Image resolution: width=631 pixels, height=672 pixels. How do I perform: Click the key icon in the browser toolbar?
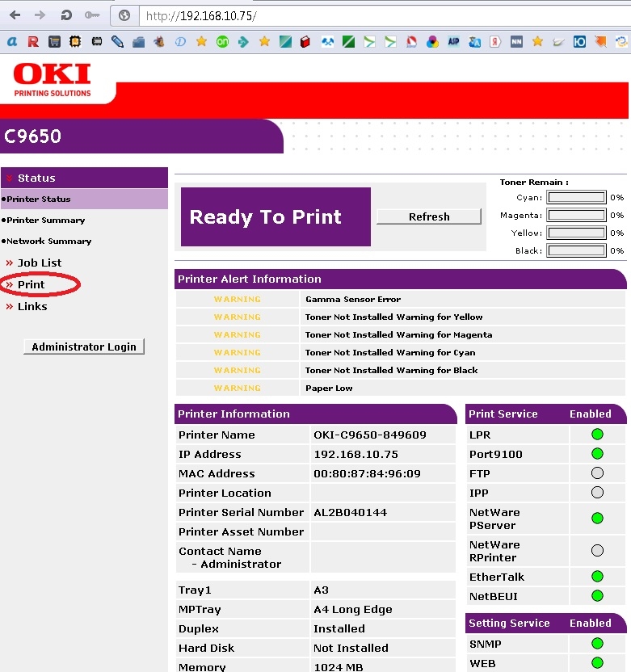(92, 15)
